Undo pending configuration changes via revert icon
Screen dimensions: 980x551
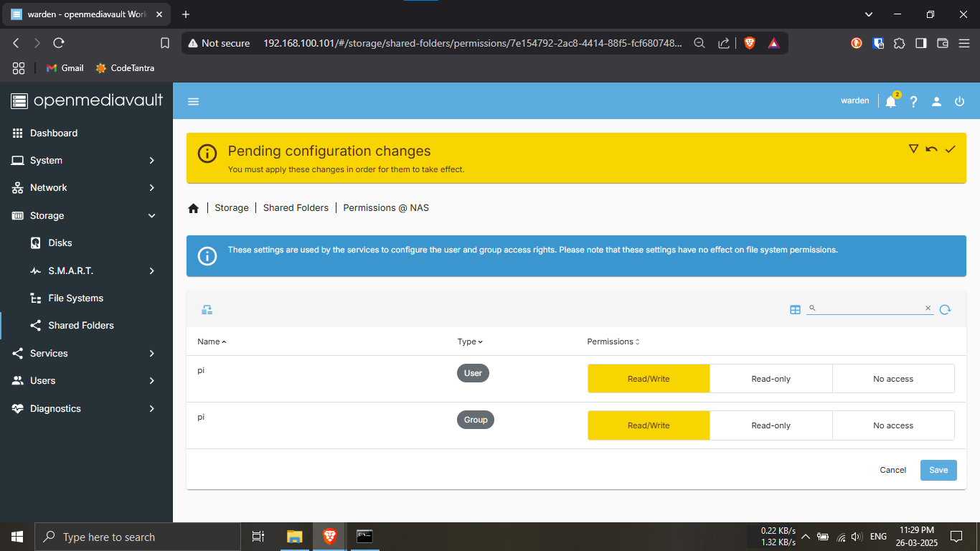coord(931,149)
